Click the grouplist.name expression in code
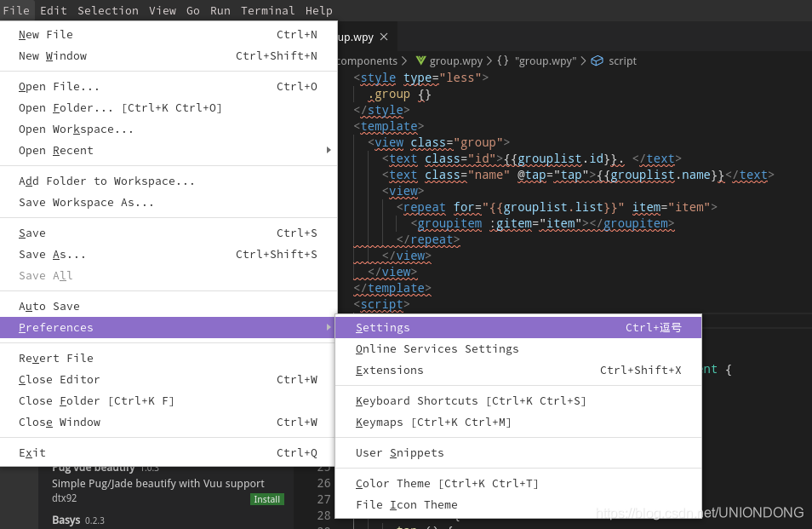 660,175
